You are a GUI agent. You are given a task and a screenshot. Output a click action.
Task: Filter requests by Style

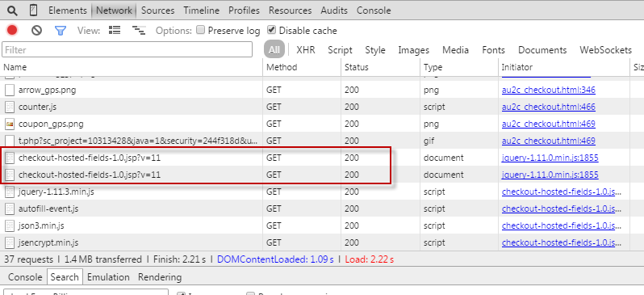[375, 50]
